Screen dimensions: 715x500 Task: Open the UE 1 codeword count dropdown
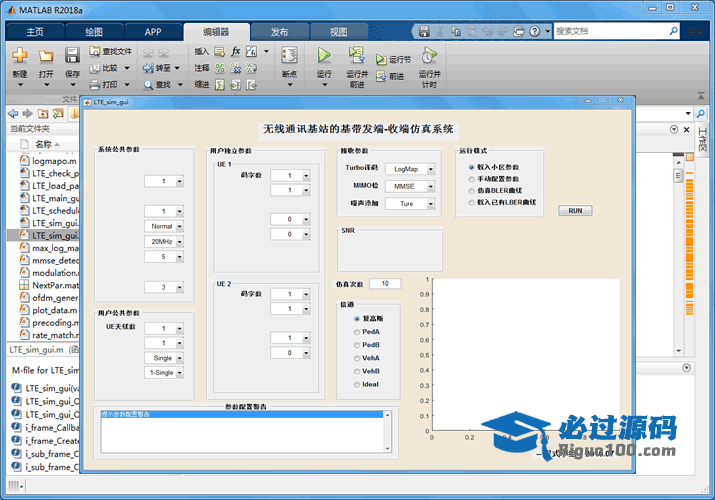coord(290,175)
